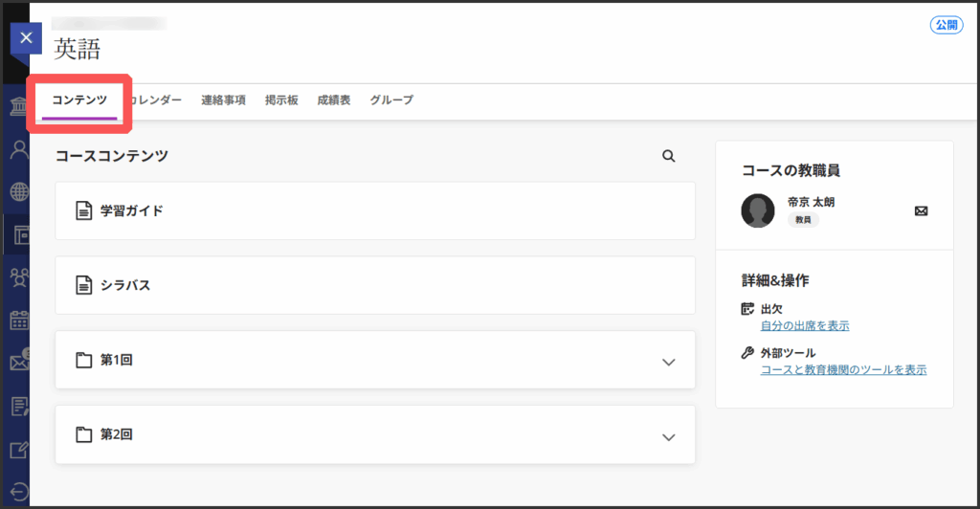Open the organizations people icon in sidebar

(x=18, y=277)
